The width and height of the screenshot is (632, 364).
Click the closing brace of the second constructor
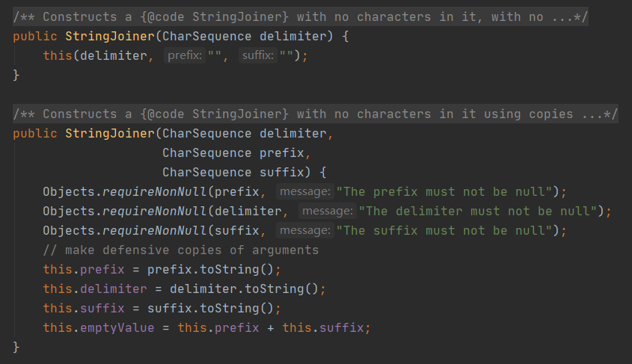[x=16, y=347]
